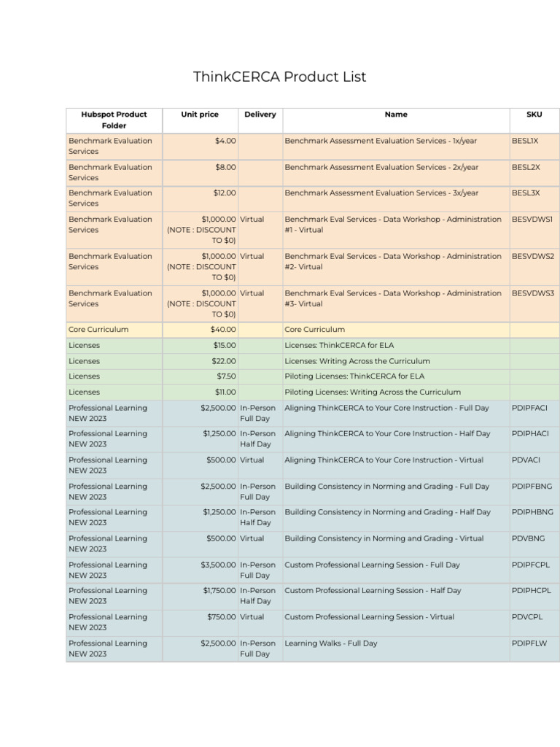Select SKU cell PDIPHBNG
560x747 pixels.
click(x=534, y=517)
